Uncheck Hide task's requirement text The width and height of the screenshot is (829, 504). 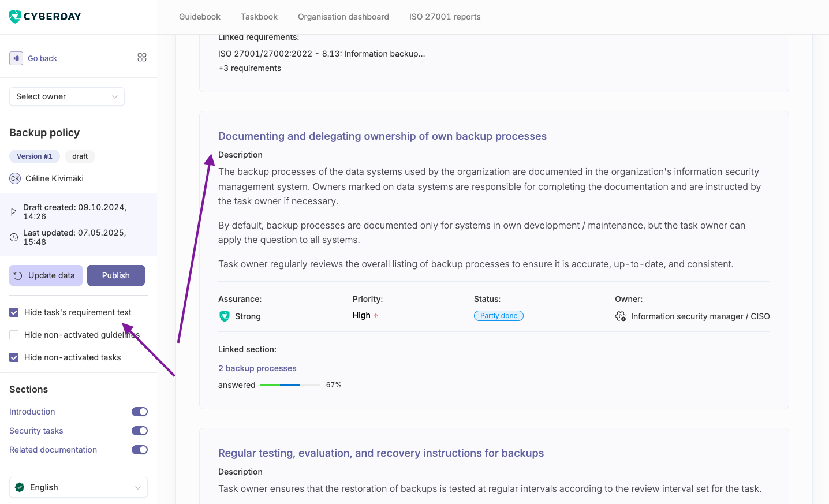(x=14, y=312)
